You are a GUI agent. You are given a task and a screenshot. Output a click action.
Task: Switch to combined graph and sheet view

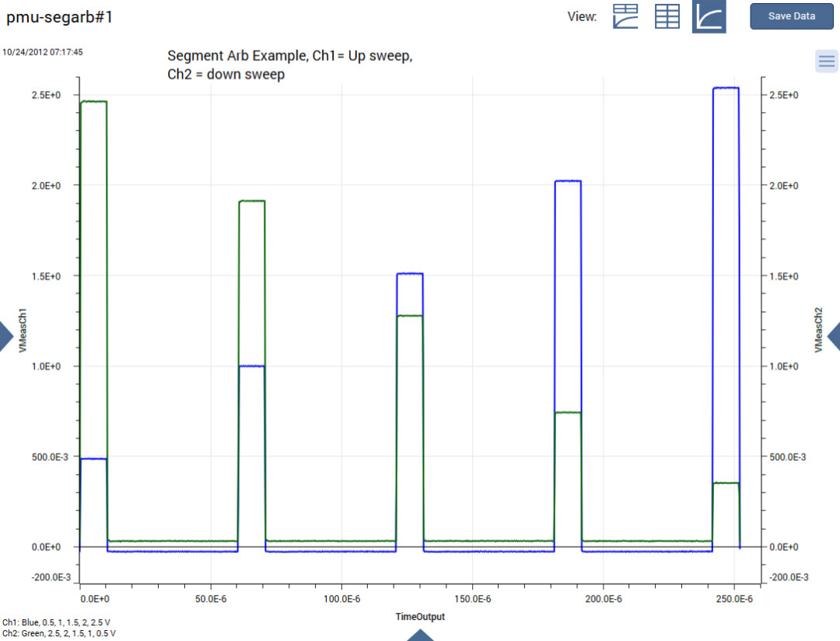point(625,16)
